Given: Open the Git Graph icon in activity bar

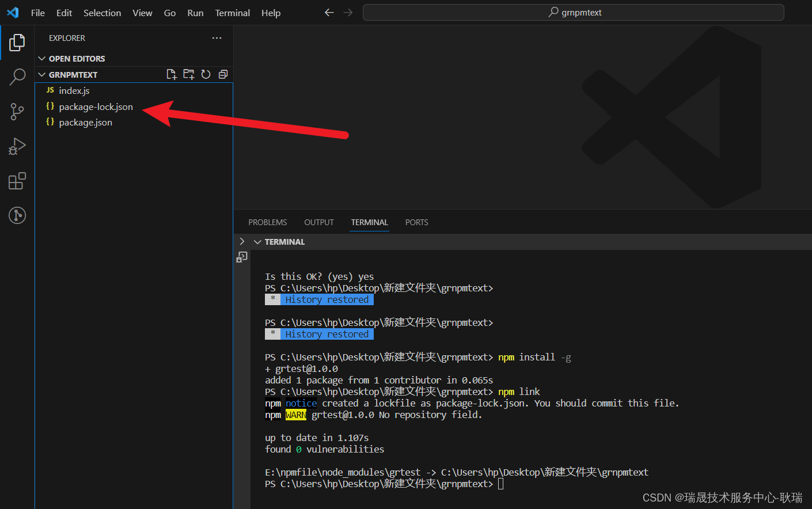Looking at the screenshot, I should point(17,215).
